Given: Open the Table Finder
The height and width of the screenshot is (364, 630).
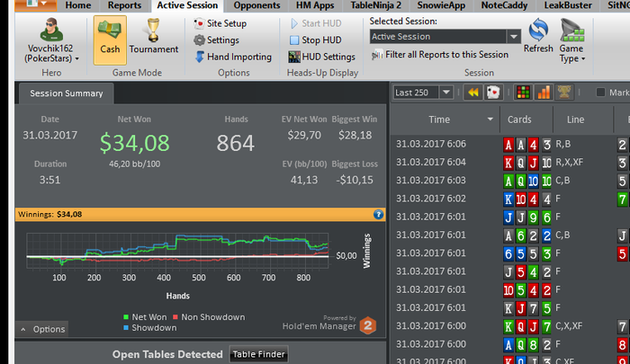Looking at the screenshot, I should pos(259,354).
